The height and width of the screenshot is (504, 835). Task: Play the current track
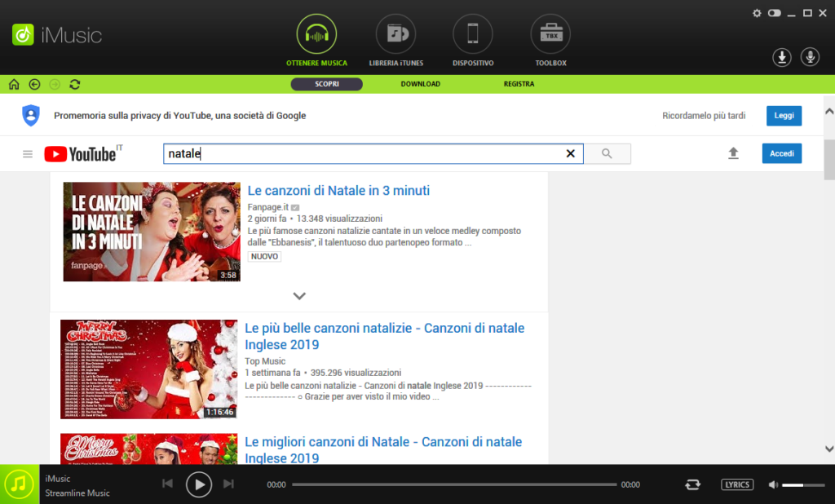coord(199,484)
